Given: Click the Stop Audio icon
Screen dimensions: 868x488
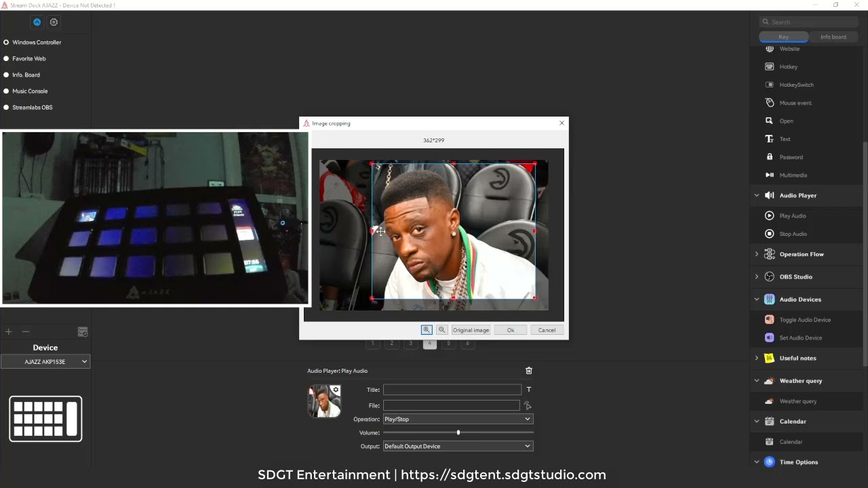Looking at the screenshot, I should click(x=769, y=234).
